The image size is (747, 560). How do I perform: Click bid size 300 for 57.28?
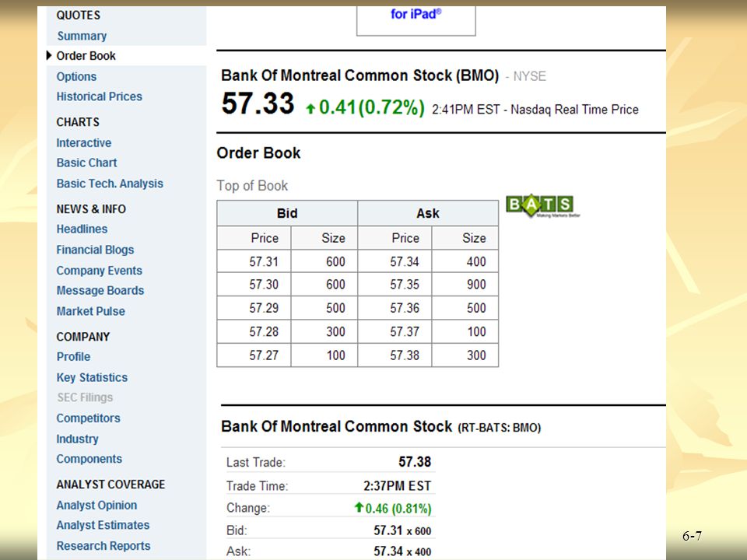pyautogui.click(x=324, y=331)
